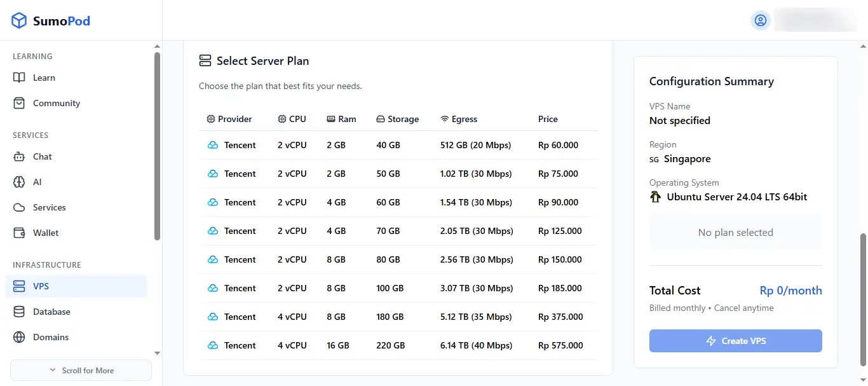This screenshot has width=868, height=386.
Task: Click the Rp 0/month total cost
Action: [791, 291]
